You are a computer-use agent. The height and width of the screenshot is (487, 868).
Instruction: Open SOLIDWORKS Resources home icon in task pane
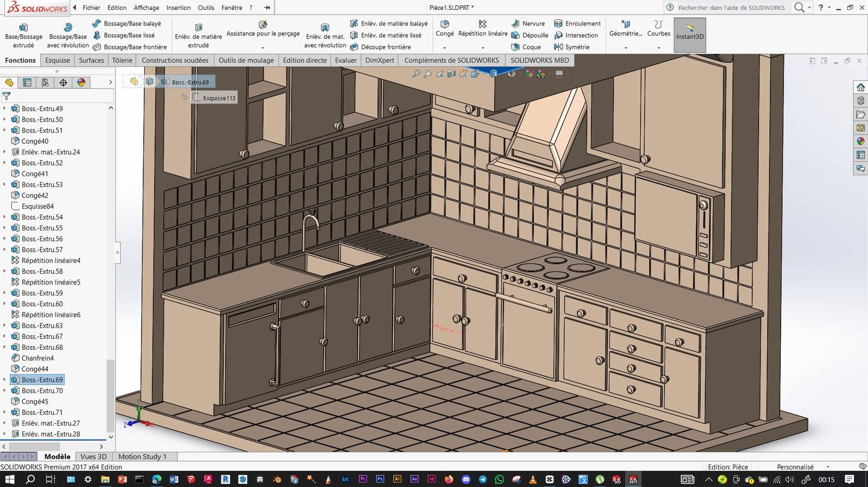[860, 87]
